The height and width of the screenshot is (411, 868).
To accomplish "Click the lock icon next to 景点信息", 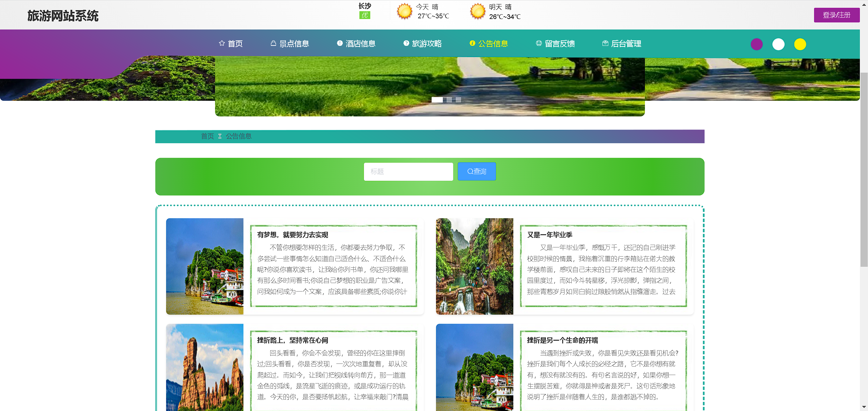I will point(273,43).
